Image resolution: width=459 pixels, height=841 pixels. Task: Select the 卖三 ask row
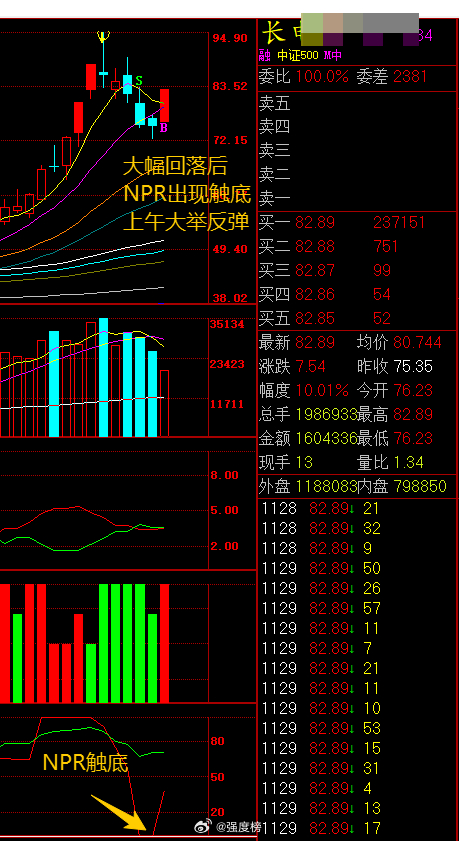coord(358,151)
